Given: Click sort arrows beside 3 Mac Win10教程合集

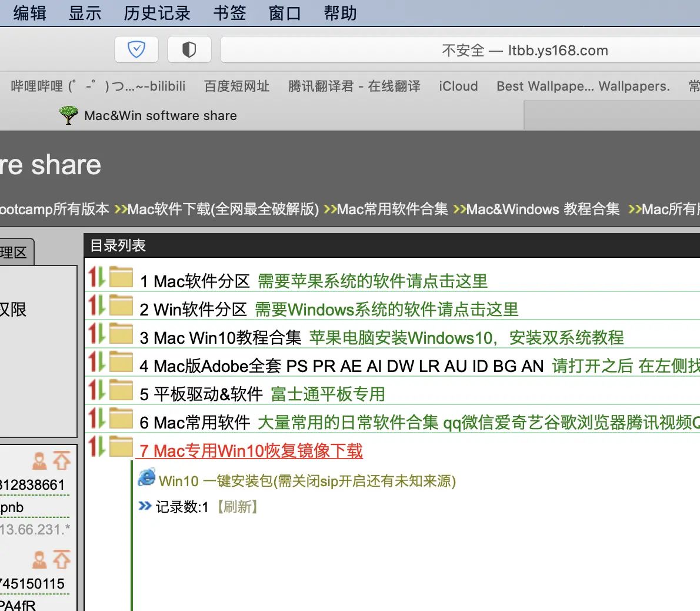Looking at the screenshot, I should coord(96,333).
